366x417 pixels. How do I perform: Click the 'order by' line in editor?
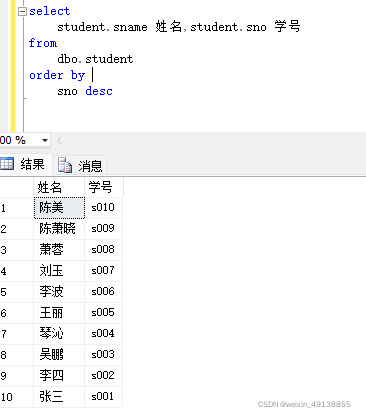(57, 75)
